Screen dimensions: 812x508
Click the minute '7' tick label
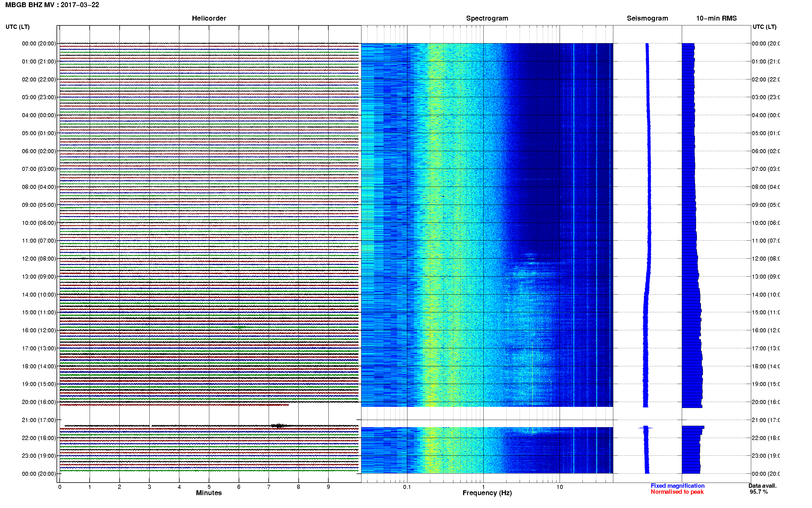[269, 487]
